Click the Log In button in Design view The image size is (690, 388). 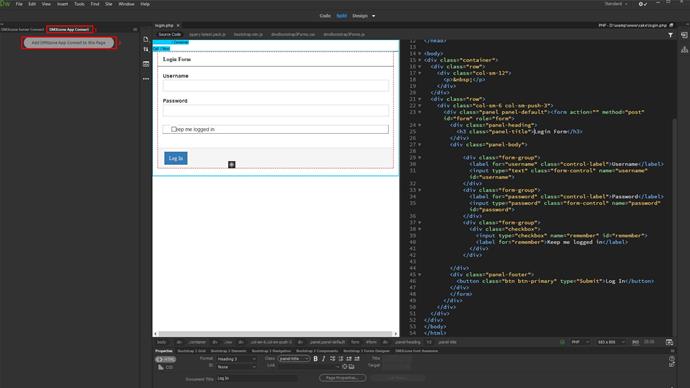(x=176, y=158)
